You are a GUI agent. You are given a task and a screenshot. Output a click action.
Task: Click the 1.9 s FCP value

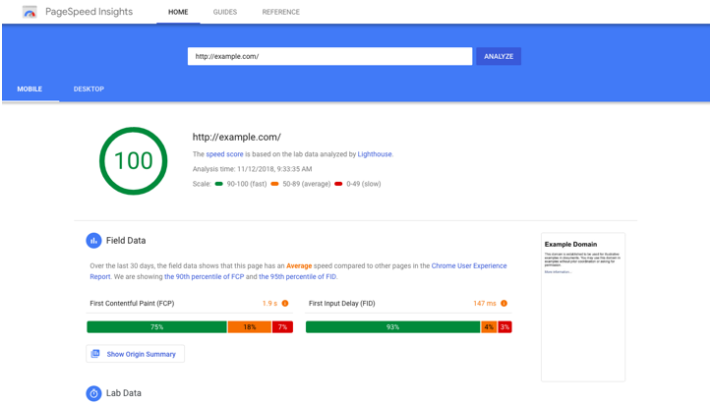click(269, 303)
